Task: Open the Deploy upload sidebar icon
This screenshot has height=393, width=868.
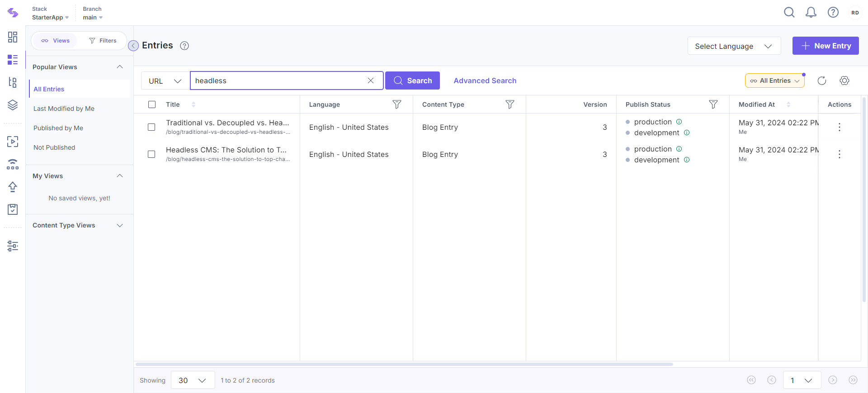Action: click(x=13, y=187)
